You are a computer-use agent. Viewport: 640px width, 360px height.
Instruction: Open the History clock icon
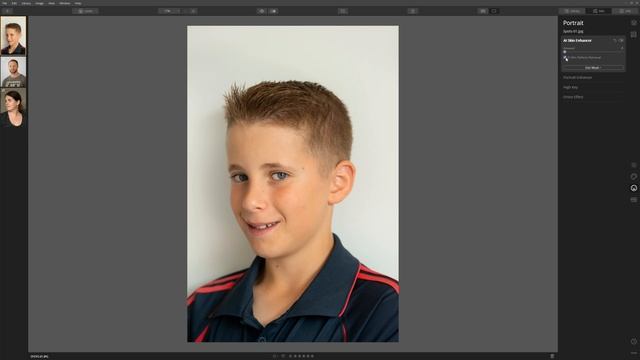coord(633,341)
